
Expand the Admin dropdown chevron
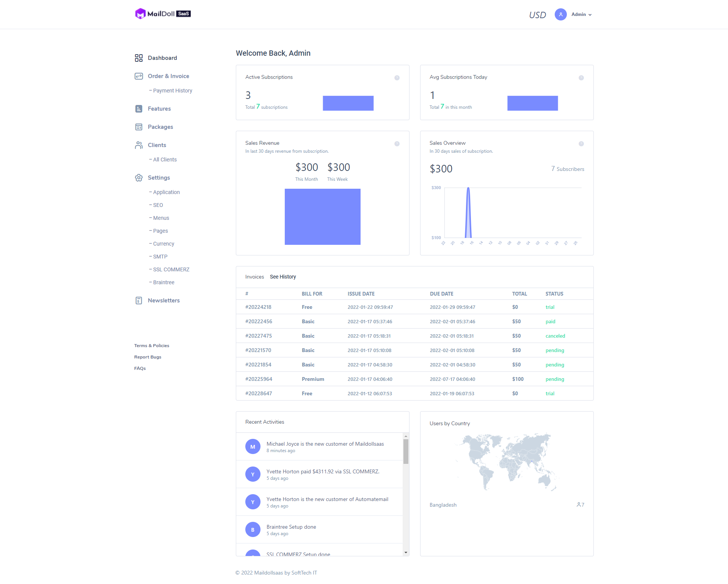pyautogui.click(x=590, y=15)
